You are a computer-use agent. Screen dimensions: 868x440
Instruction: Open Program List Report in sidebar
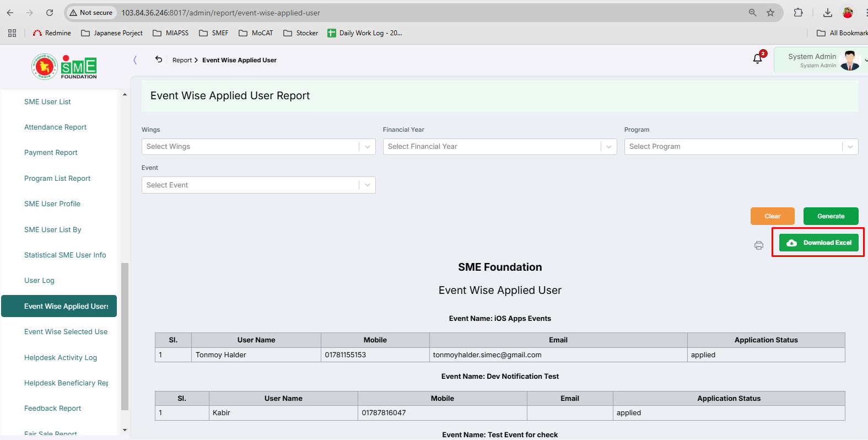[x=57, y=179]
